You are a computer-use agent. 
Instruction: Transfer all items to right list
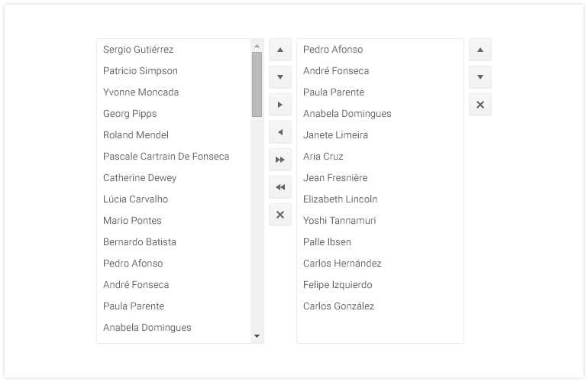tap(280, 160)
